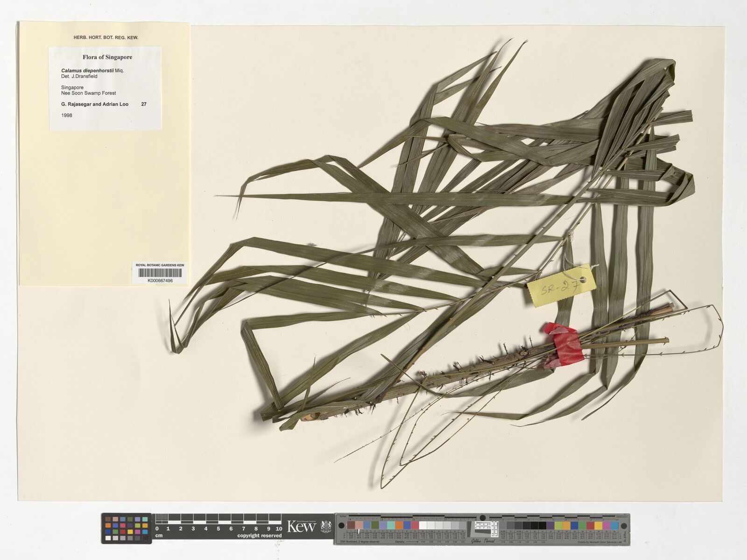Screen dimensions: 747x560
Task: Click the 10 cm ruler mark
Action: click(x=279, y=529)
